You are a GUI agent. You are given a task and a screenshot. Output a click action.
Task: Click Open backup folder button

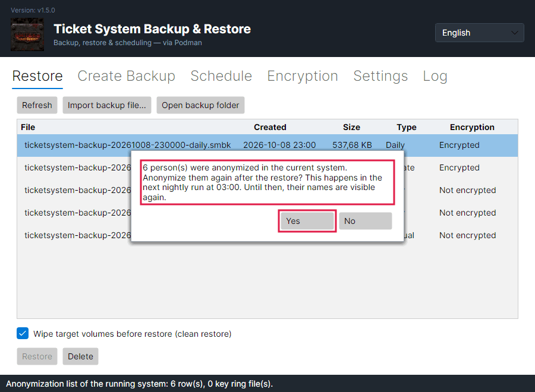[200, 105]
